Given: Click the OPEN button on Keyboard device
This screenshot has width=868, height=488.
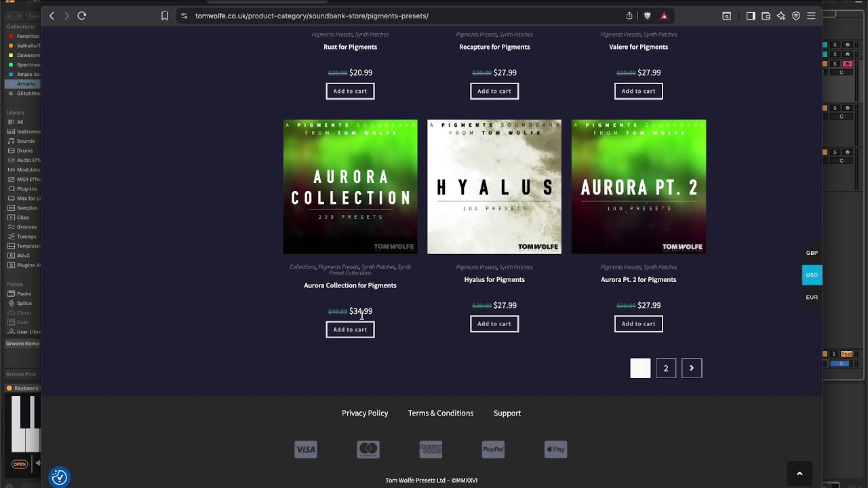Looking at the screenshot, I should [x=20, y=464].
